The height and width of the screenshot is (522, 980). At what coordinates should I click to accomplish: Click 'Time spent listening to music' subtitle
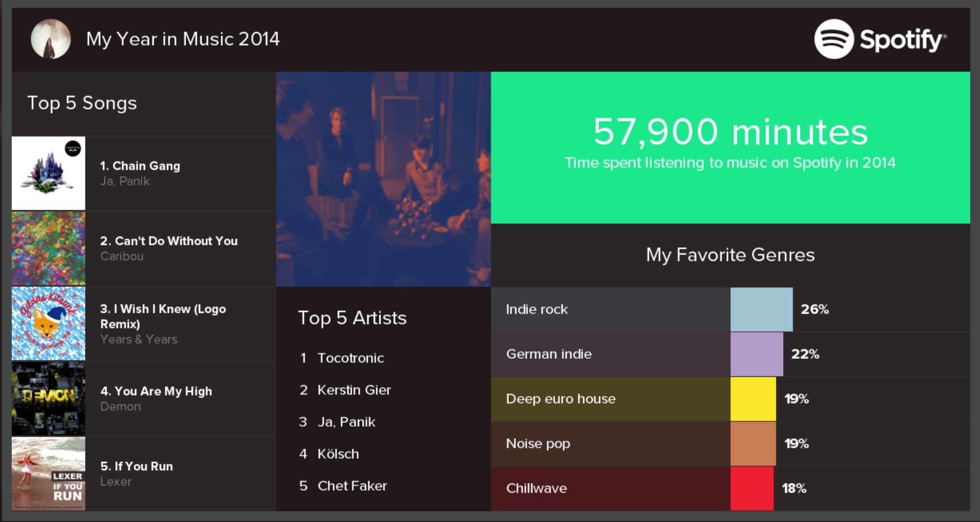coord(730,163)
